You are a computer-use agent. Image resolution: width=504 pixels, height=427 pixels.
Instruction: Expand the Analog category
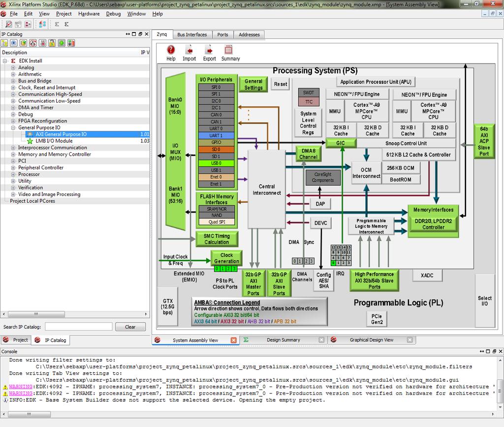coord(13,67)
